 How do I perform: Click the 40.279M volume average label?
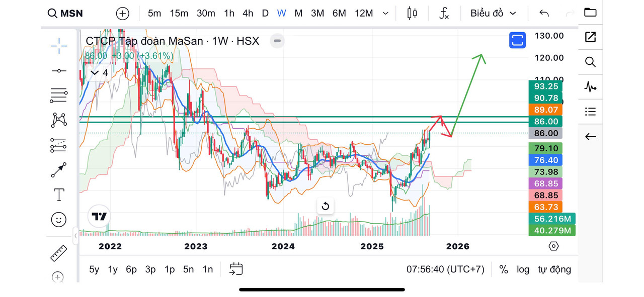click(x=552, y=230)
